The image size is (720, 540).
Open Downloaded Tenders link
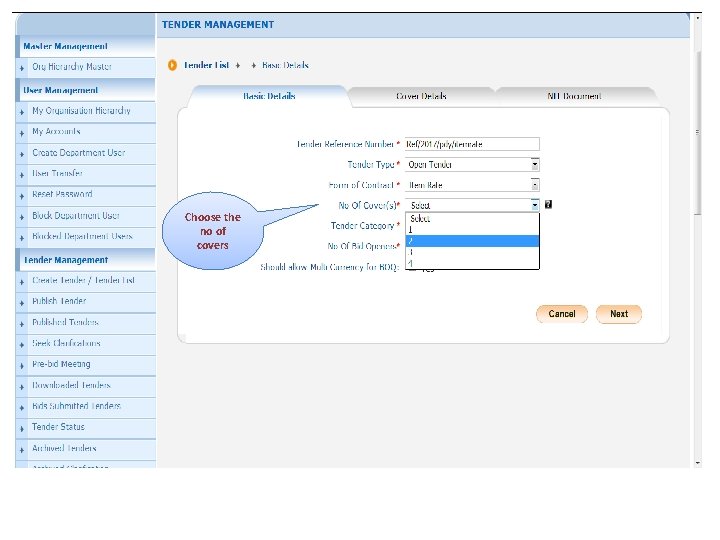click(x=71, y=385)
